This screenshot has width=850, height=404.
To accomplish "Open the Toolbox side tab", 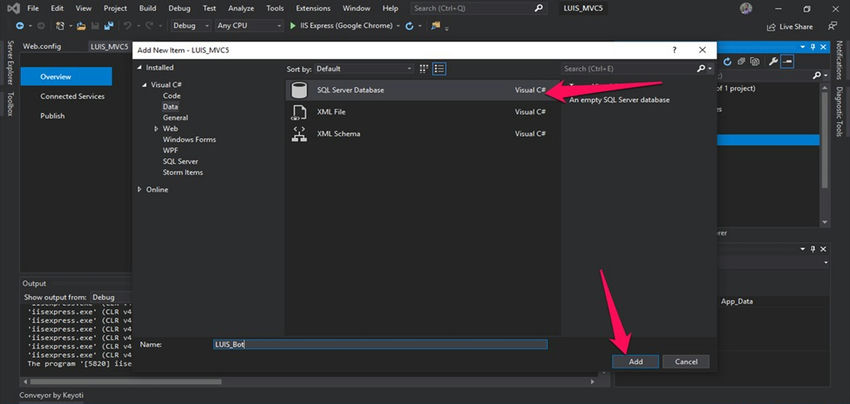I will 9,104.
